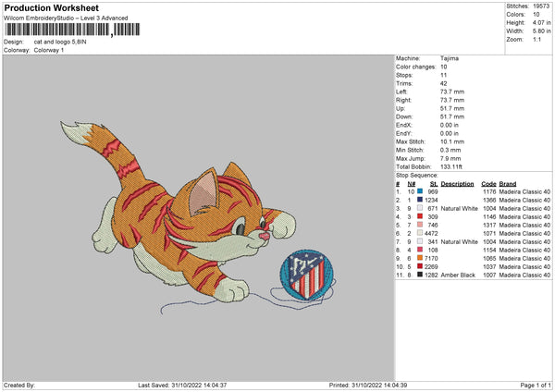
Task: Click the 'Stop Sequence:' heading
Action: [x=417, y=175]
